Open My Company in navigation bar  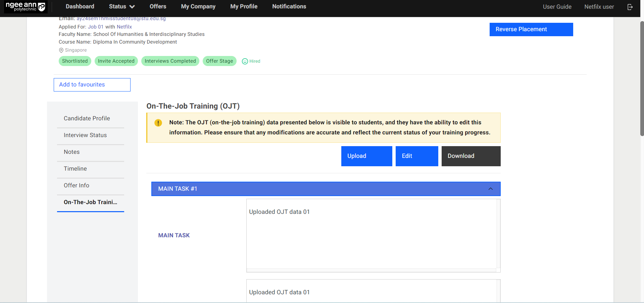click(198, 7)
